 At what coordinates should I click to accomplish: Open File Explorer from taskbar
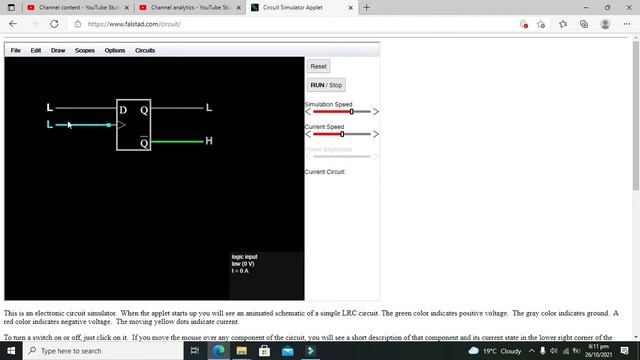(x=242, y=351)
